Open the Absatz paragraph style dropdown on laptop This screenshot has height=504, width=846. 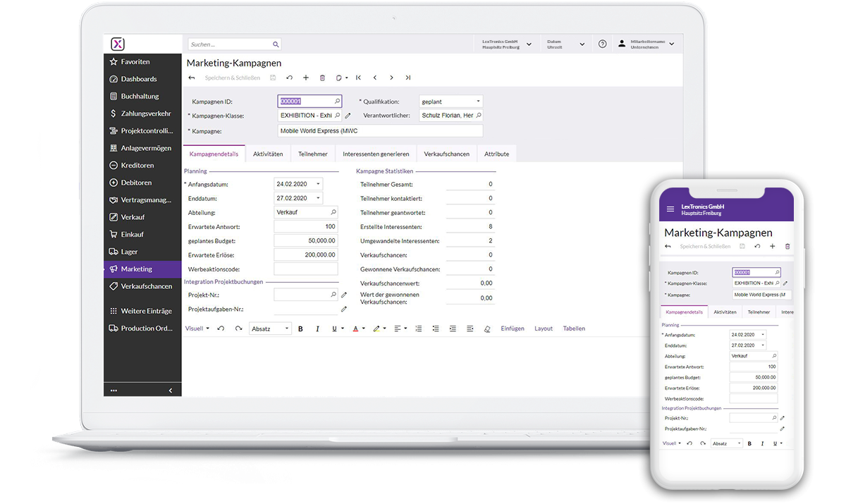(x=271, y=328)
